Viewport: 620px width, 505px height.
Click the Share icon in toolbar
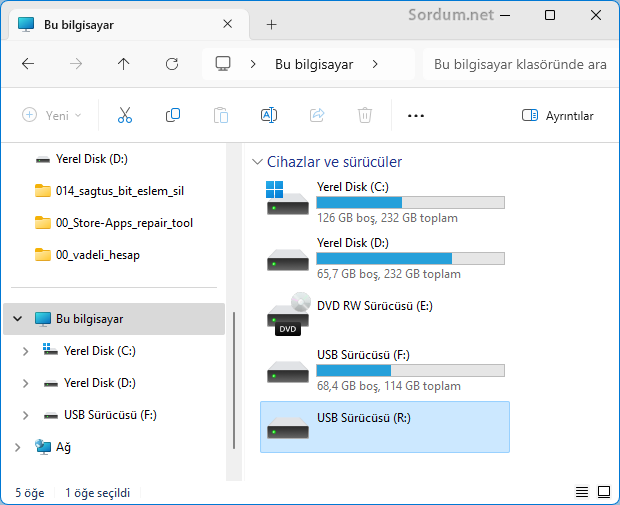tap(317, 115)
